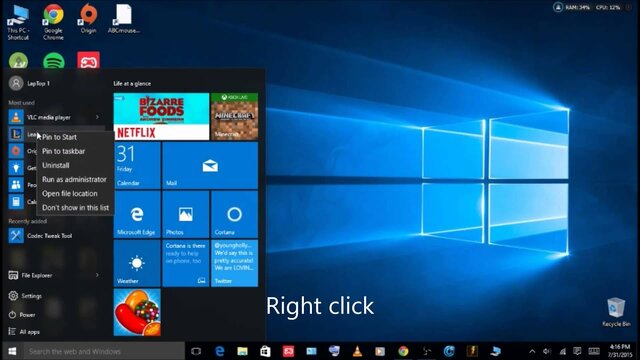Image resolution: width=640 pixels, height=360 pixels.
Task: Click the Windows Start button
Action: [x=12, y=351]
